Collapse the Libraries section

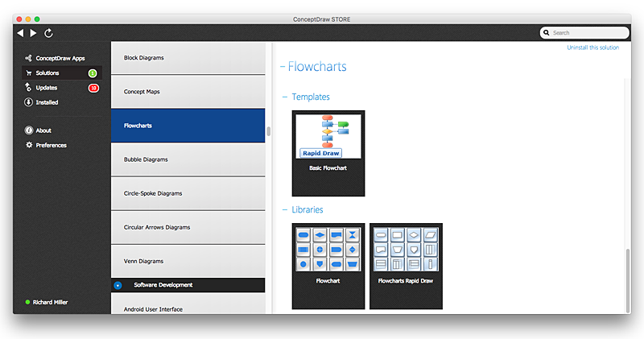coord(285,209)
